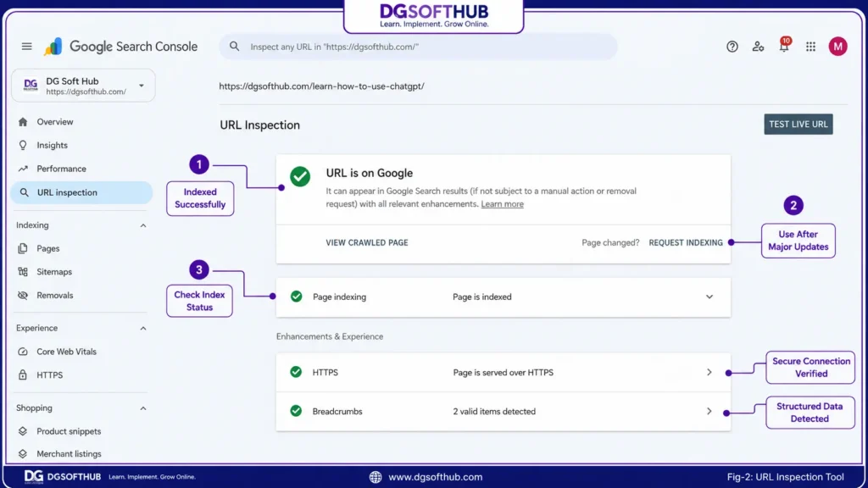Expand the Page indexing row chevron

point(709,297)
